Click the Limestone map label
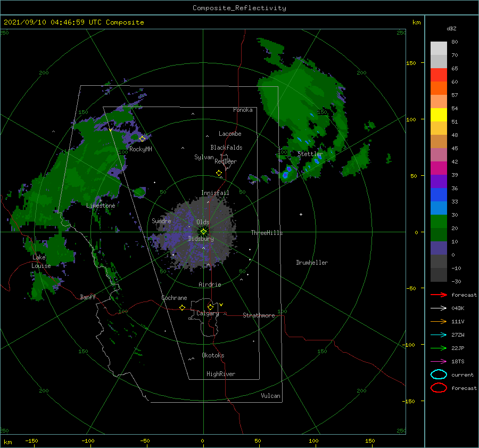 coord(101,206)
